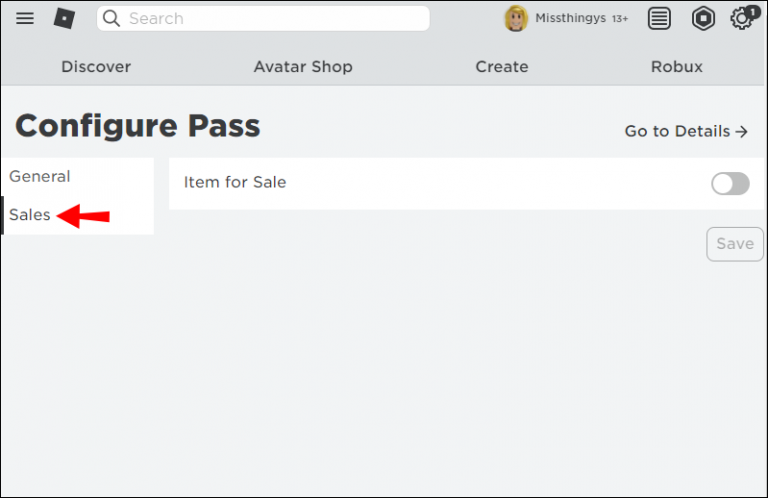The width and height of the screenshot is (768, 498).
Task: Click the Roblox logo icon
Action: (x=64, y=18)
